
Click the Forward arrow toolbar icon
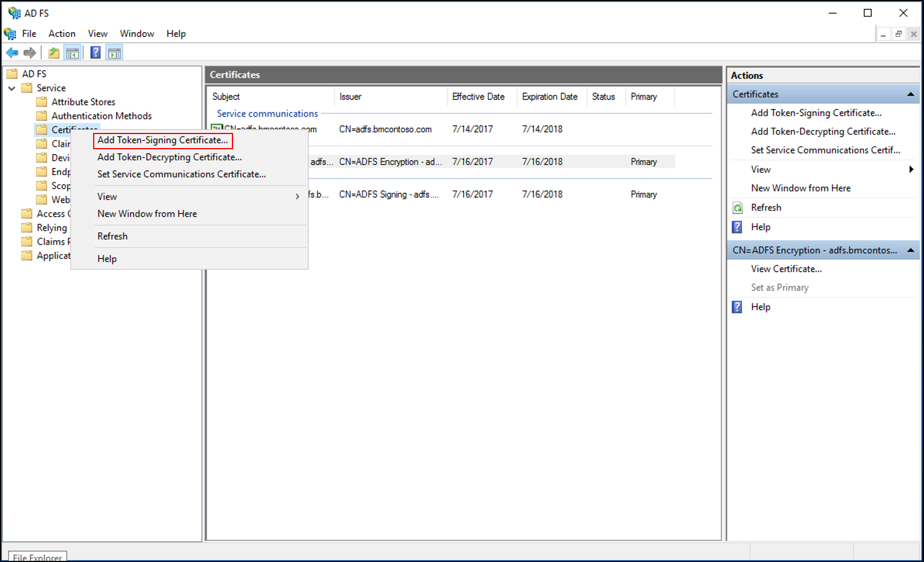[x=30, y=53]
